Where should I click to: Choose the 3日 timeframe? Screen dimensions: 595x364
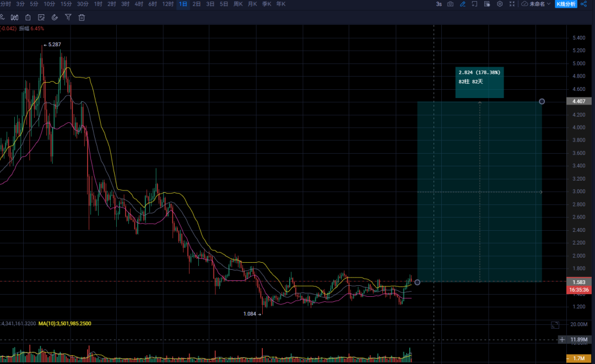point(210,4)
